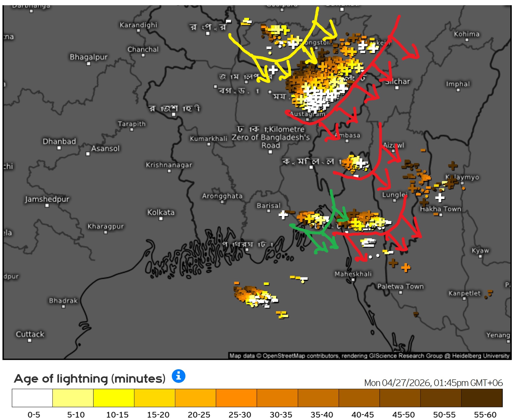Click the Imphal city marker
Image resolution: width=515 pixels, height=420 pixels.
point(458,90)
